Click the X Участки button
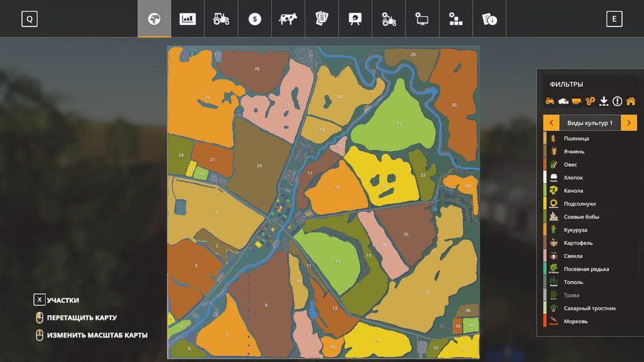The width and height of the screenshot is (644, 362). 56,300
